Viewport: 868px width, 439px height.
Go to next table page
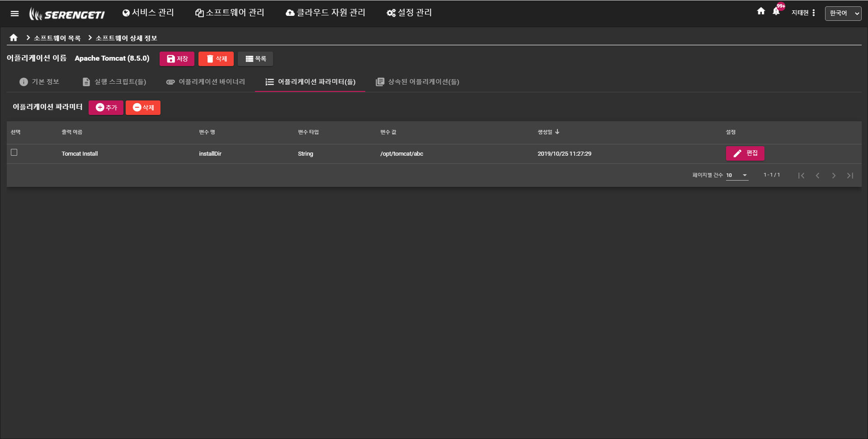834,176
